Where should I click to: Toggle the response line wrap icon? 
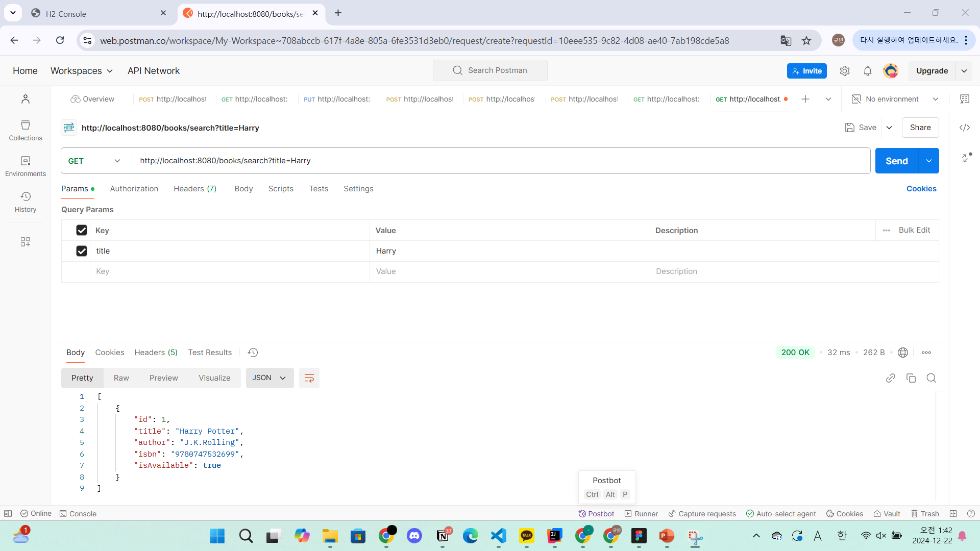tap(309, 378)
